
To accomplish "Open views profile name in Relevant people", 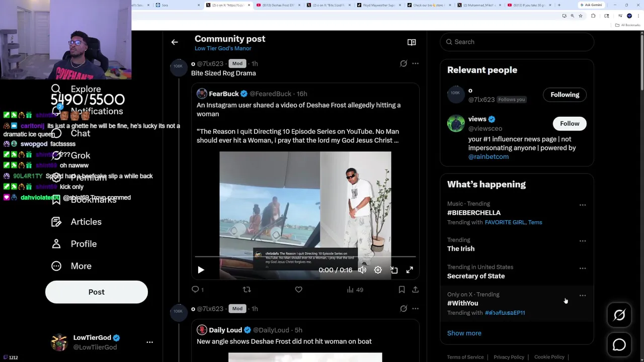I will [477, 119].
